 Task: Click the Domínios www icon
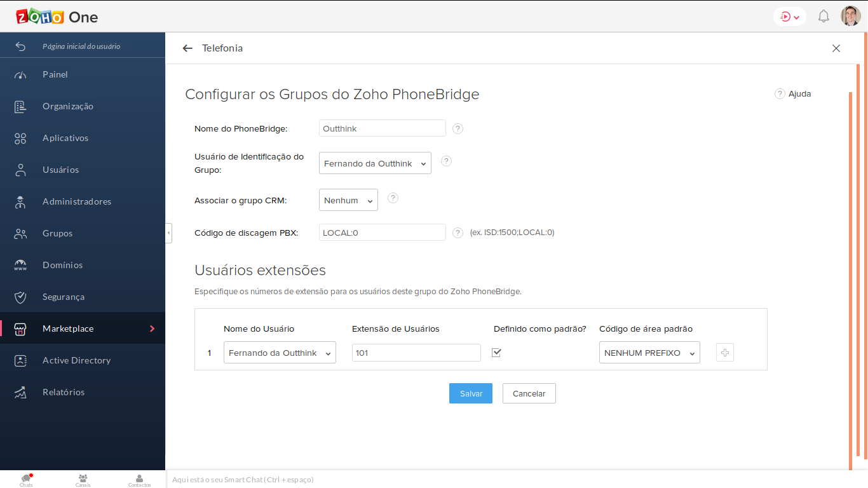(20, 265)
